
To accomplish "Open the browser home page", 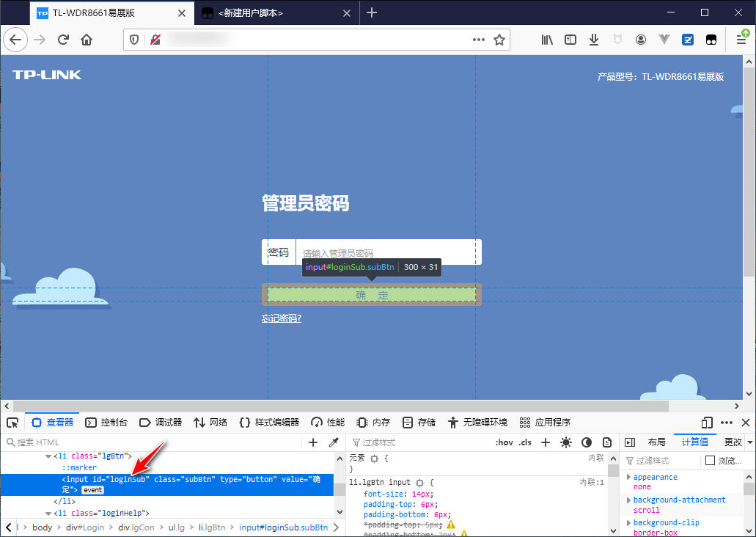I will pos(87,40).
